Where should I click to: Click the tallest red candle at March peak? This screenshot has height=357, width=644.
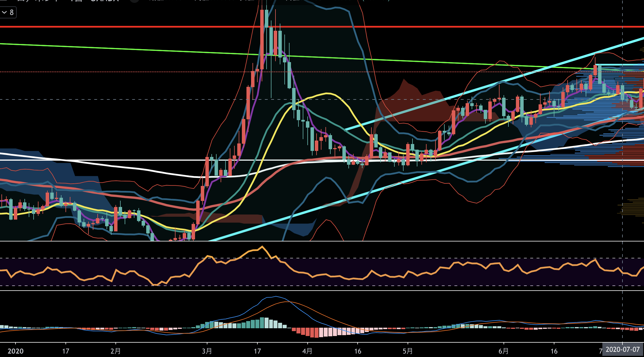coord(262,39)
